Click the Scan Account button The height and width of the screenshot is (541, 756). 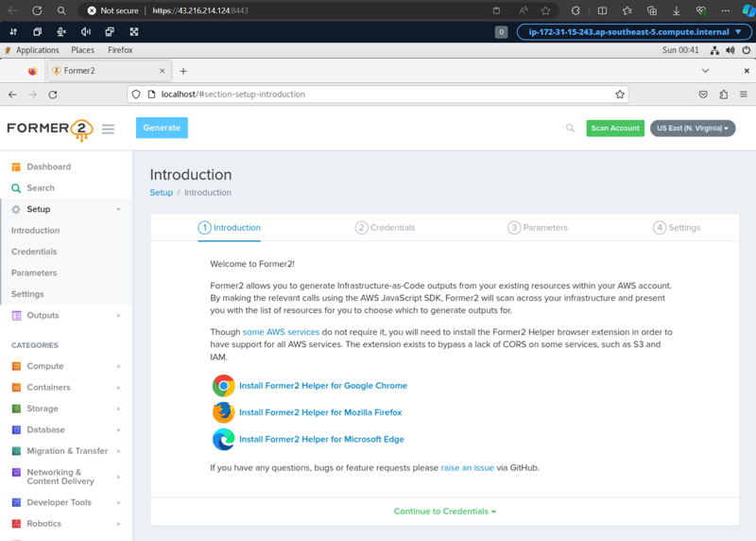coord(614,129)
